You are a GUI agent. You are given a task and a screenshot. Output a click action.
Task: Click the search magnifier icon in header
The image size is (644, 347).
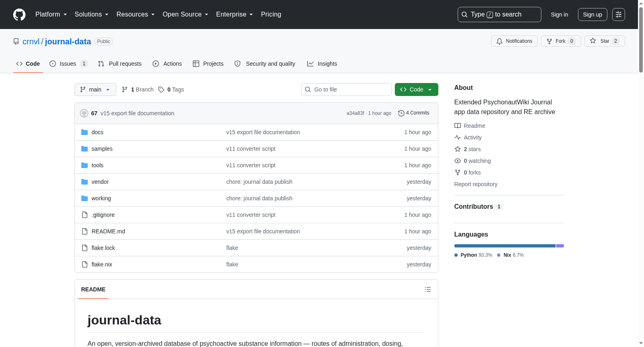click(464, 15)
